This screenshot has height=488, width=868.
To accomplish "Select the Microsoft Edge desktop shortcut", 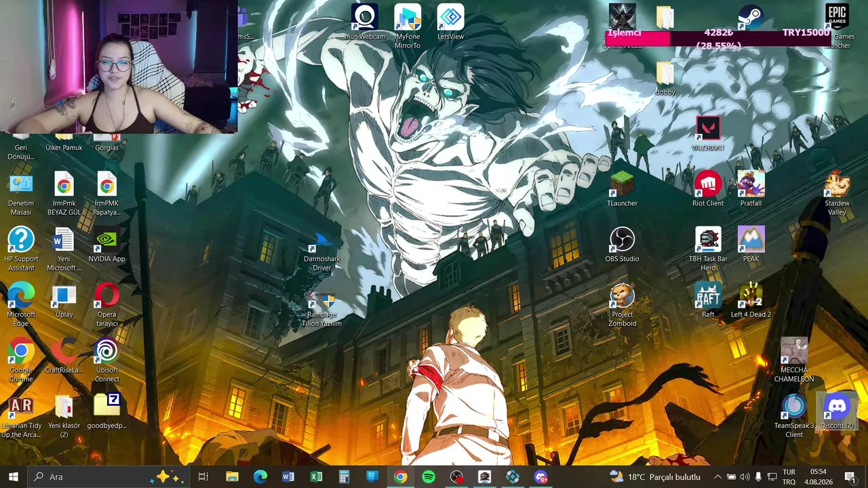I will pyautogui.click(x=21, y=305).
